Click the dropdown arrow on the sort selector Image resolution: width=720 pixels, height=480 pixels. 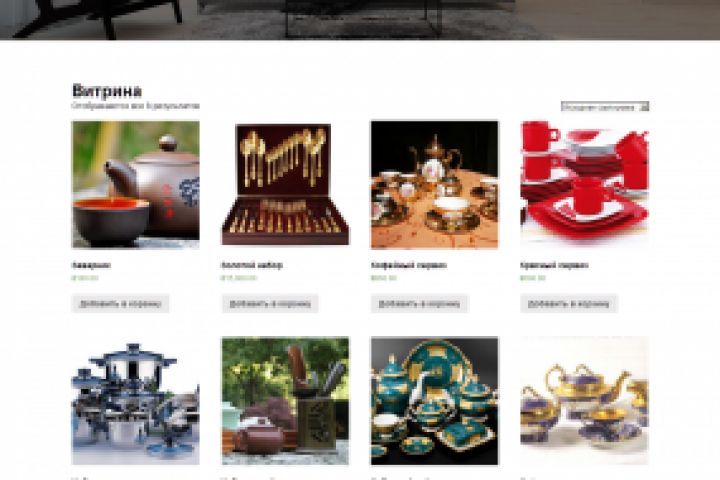click(x=644, y=107)
